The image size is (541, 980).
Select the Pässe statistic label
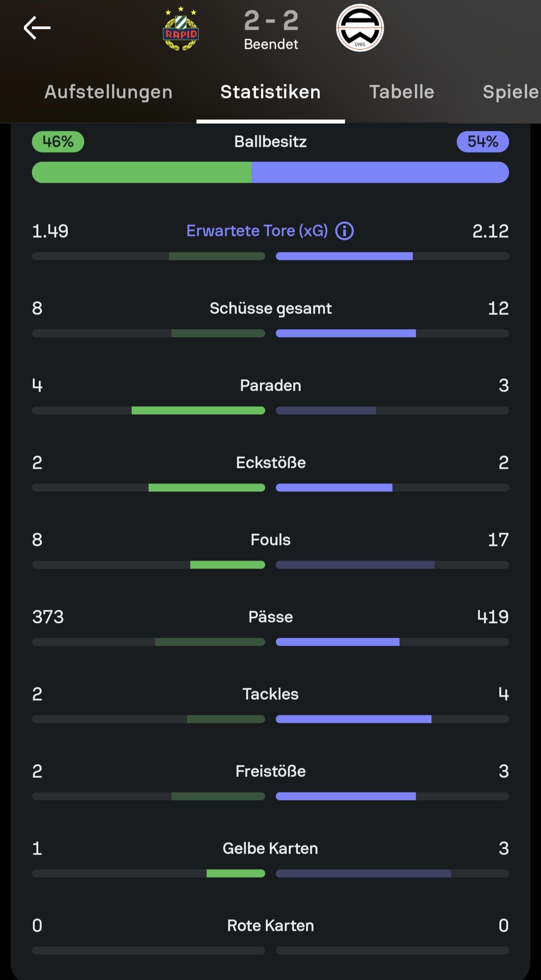tap(270, 617)
